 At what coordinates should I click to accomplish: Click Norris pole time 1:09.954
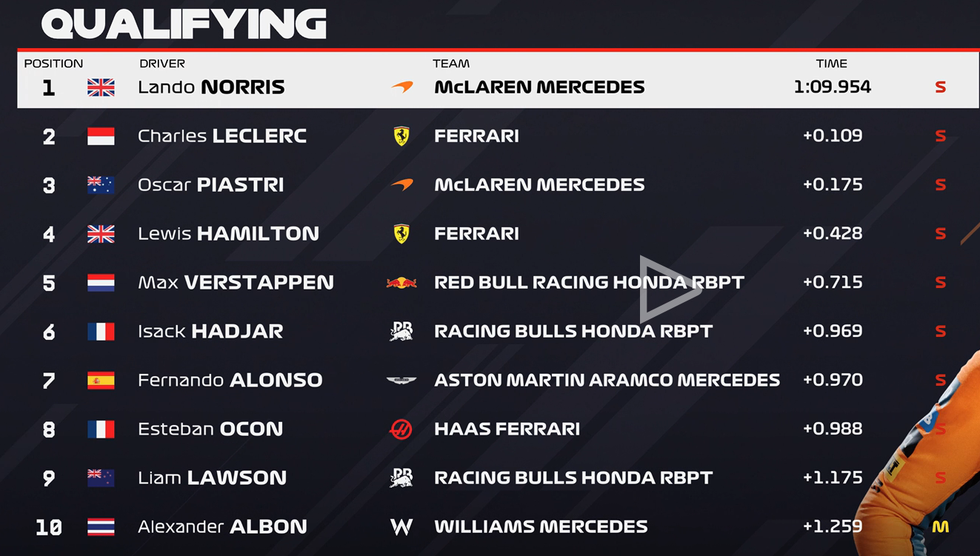pos(832,87)
